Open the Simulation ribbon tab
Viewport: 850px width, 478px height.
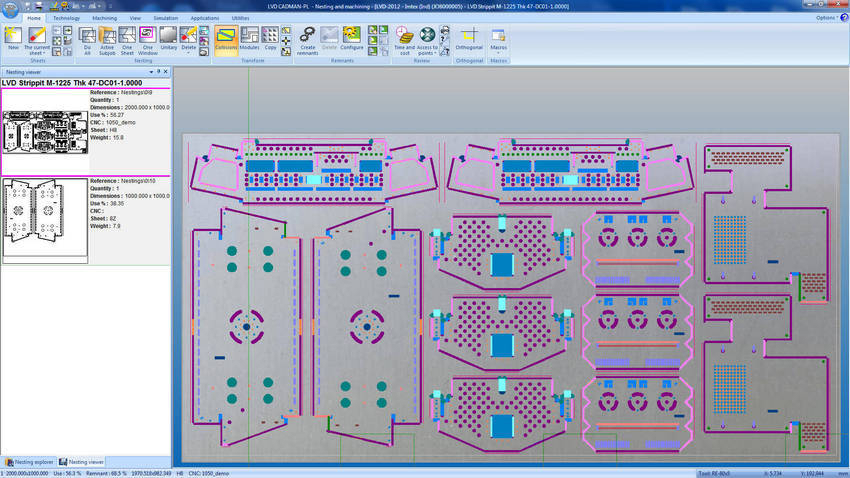[x=165, y=18]
